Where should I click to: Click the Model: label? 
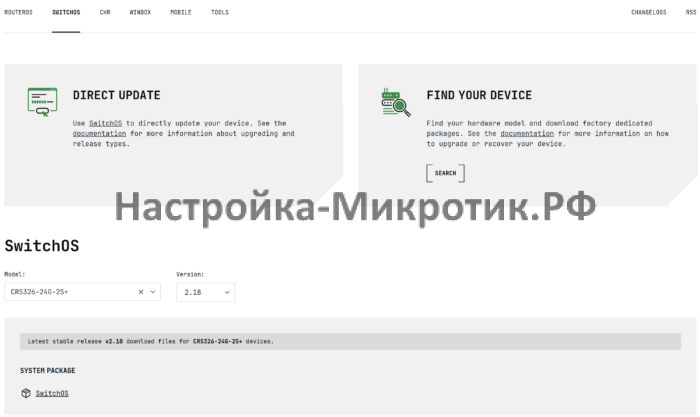tap(15, 274)
